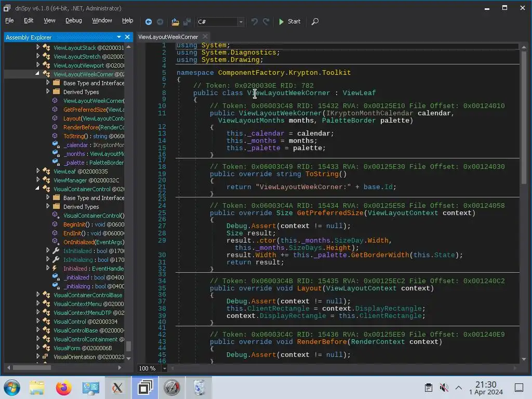Click the enum icon beside VisualOrientation

click(x=46, y=357)
